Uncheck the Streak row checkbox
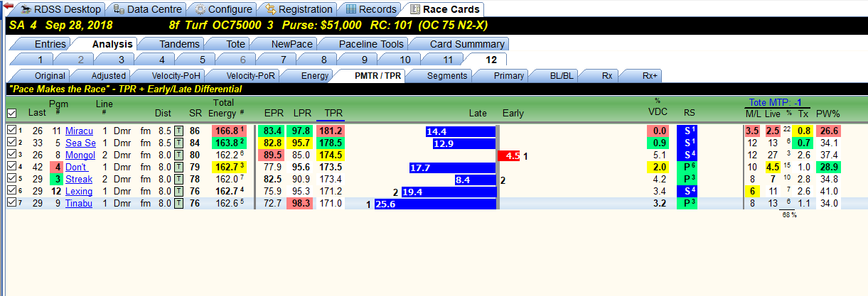 (x=11, y=180)
